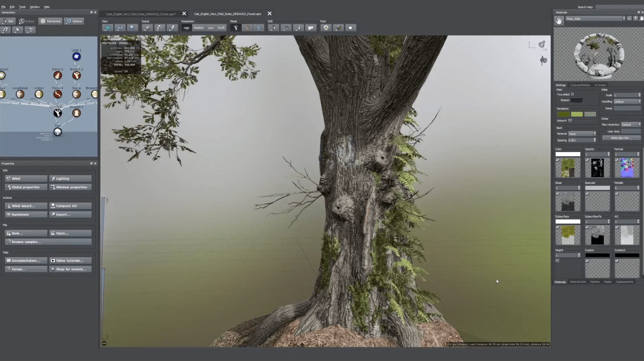Click the Back Spacing stepper arrows
Screen dimensions: 644x361
tap(595, 140)
